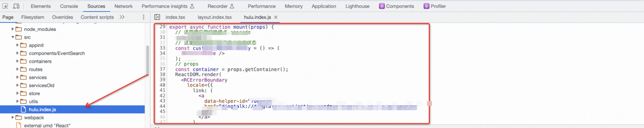Click the hide navigator sidebar icon
The width and height of the screenshot is (644, 128).
click(x=157, y=17)
